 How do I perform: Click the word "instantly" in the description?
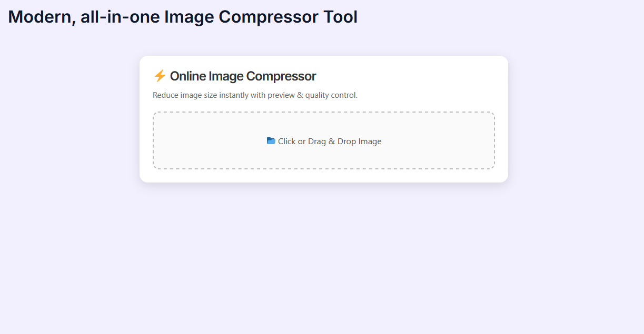pos(231,95)
